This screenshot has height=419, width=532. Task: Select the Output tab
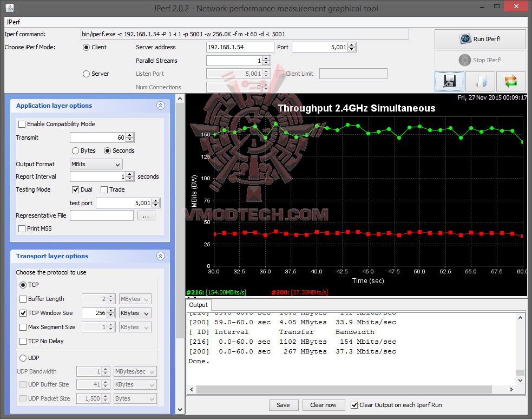(x=199, y=305)
